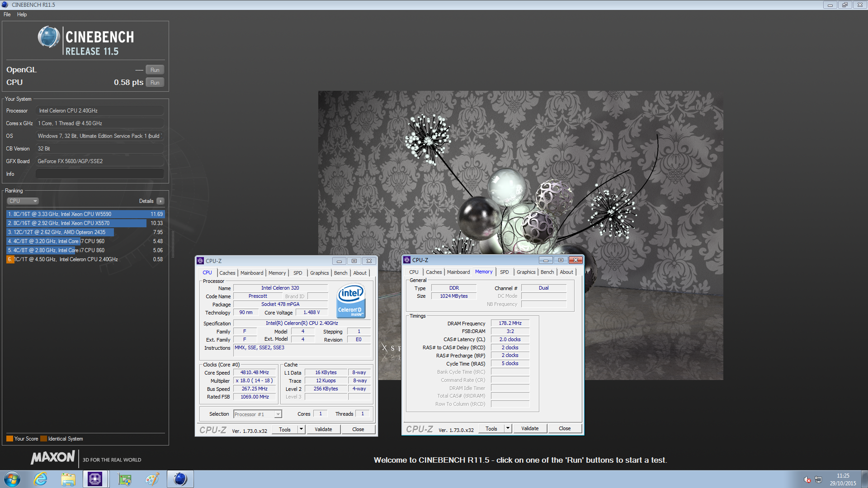Switch to CPU-Z taskbar icon
868x488 pixels.
pos(95,479)
